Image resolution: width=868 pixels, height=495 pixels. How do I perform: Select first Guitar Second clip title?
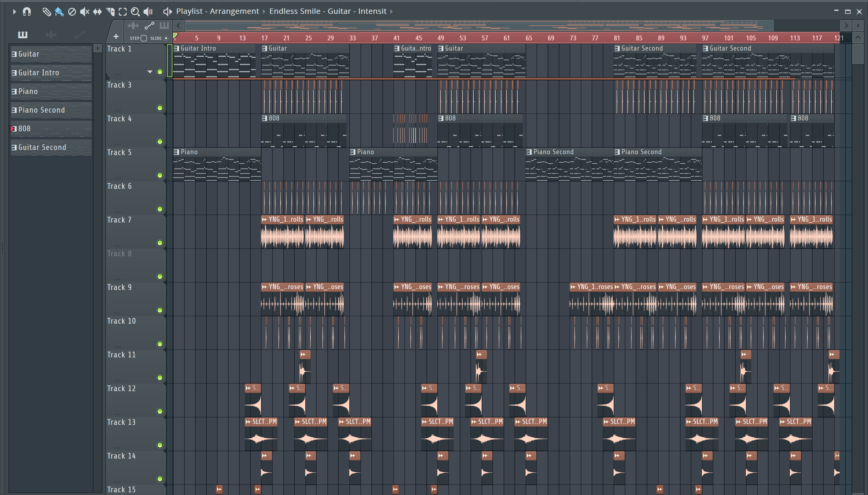[x=642, y=48]
